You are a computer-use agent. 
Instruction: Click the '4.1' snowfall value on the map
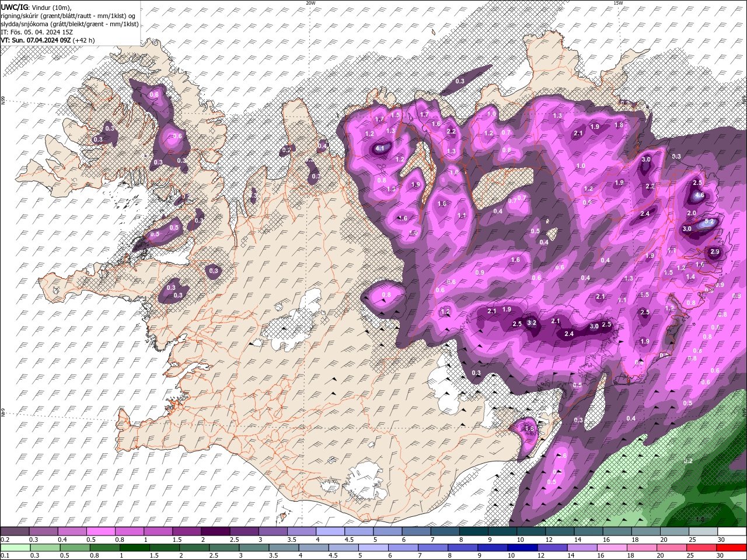coord(381,149)
